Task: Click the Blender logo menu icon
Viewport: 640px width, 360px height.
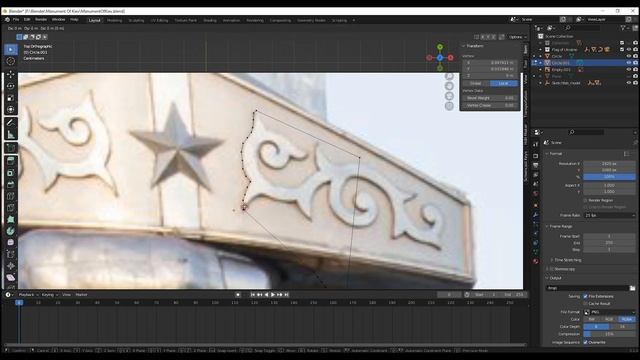Action: (7, 20)
